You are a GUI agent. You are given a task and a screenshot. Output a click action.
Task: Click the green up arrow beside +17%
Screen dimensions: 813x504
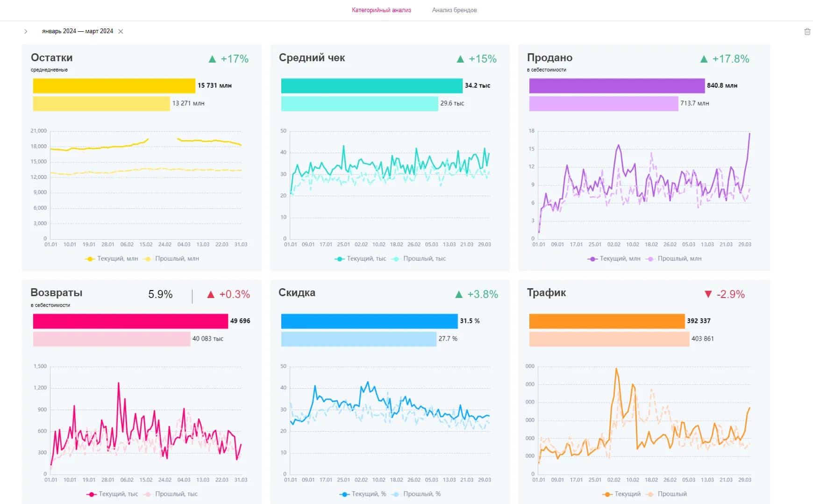212,59
